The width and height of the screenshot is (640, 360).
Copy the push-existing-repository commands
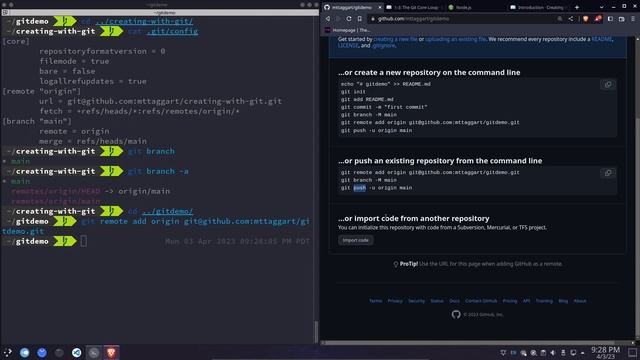608,173
